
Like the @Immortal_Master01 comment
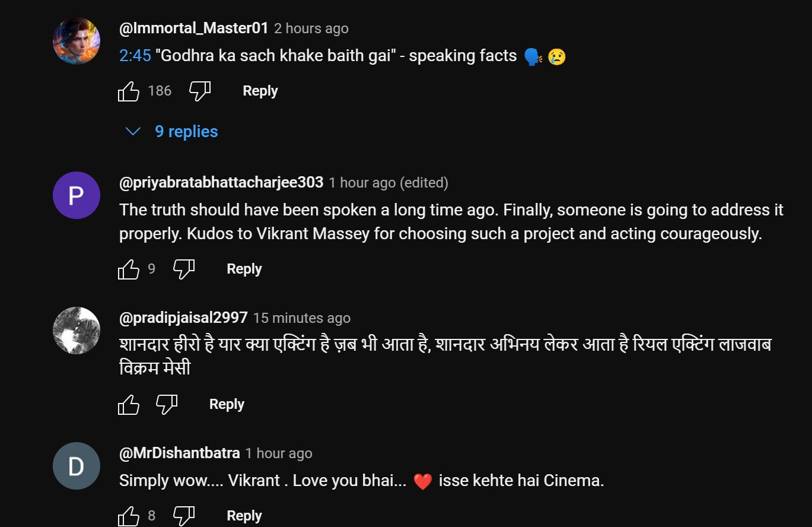129,91
